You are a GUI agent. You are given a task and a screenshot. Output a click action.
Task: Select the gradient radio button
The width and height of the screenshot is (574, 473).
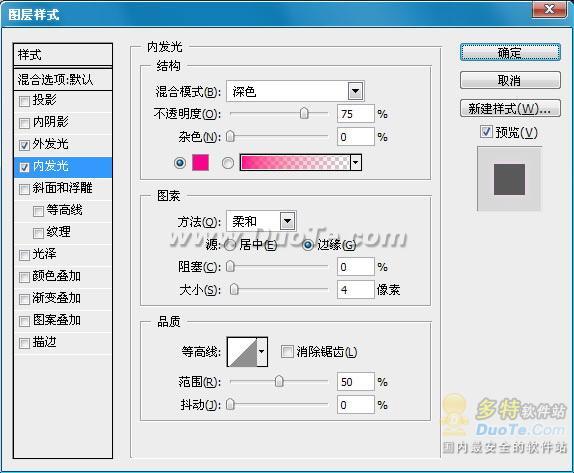(x=228, y=163)
